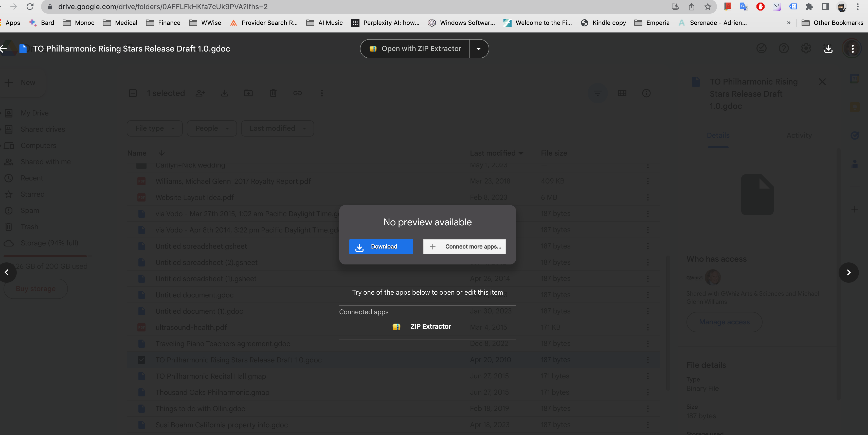Bookmark this page with star icon
This screenshot has height=435, width=868.
[x=708, y=7]
